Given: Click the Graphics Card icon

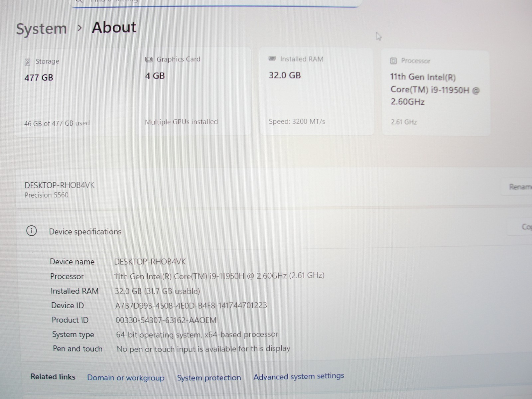Looking at the screenshot, I should pos(149,60).
